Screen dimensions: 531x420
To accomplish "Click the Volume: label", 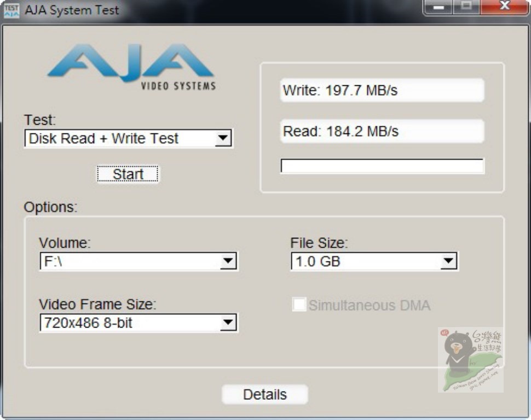I will 65,243.
